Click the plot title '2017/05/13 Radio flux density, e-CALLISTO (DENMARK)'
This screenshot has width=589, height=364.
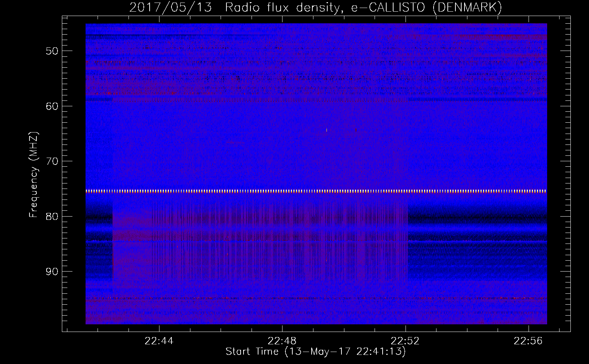[316, 7]
